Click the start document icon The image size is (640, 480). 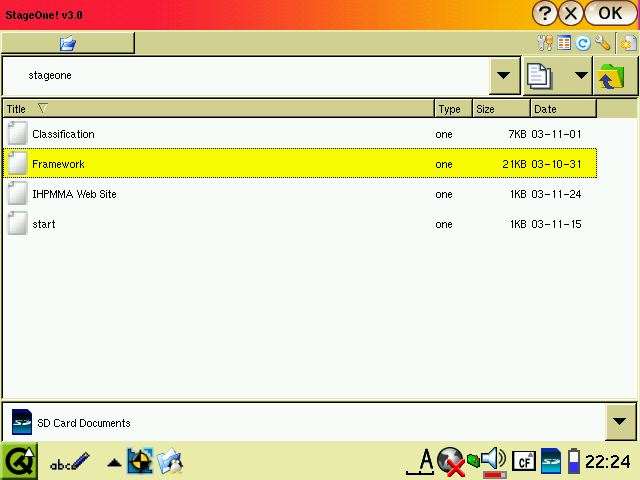pos(18,223)
